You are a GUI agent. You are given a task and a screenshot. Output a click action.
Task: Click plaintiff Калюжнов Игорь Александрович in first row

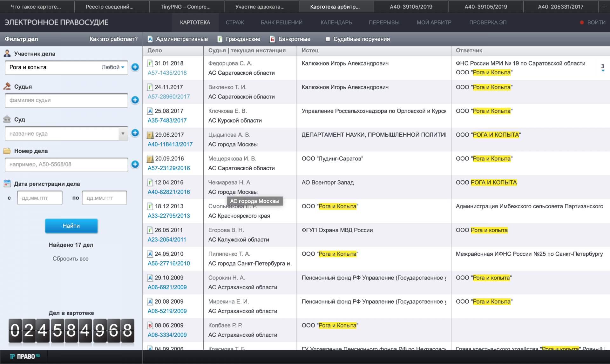(x=345, y=63)
